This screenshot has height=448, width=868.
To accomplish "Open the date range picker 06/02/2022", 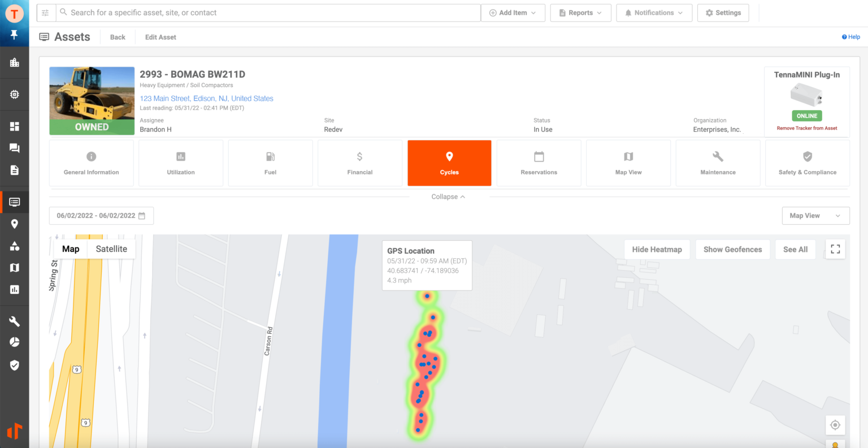I will 101,215.
